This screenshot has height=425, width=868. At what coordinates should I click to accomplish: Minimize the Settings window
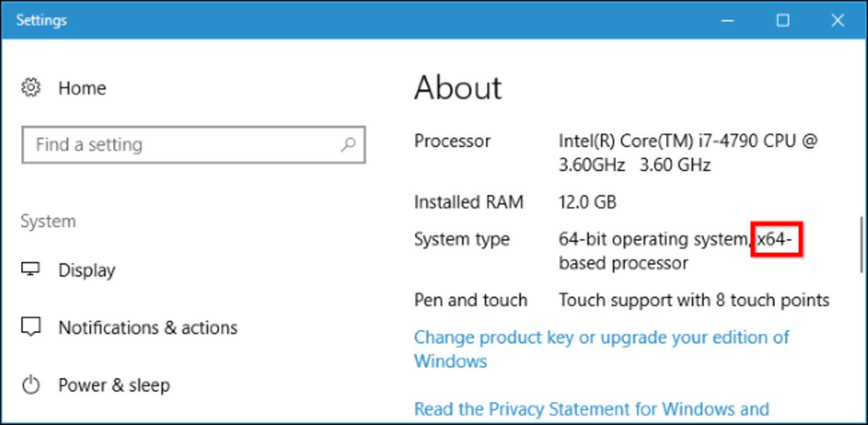727,20
